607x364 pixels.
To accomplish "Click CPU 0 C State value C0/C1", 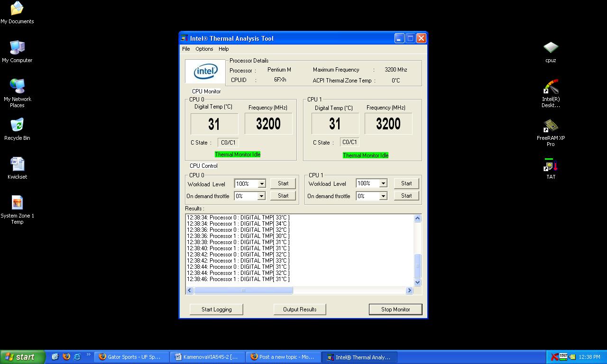I will click(x=228, y=142).
